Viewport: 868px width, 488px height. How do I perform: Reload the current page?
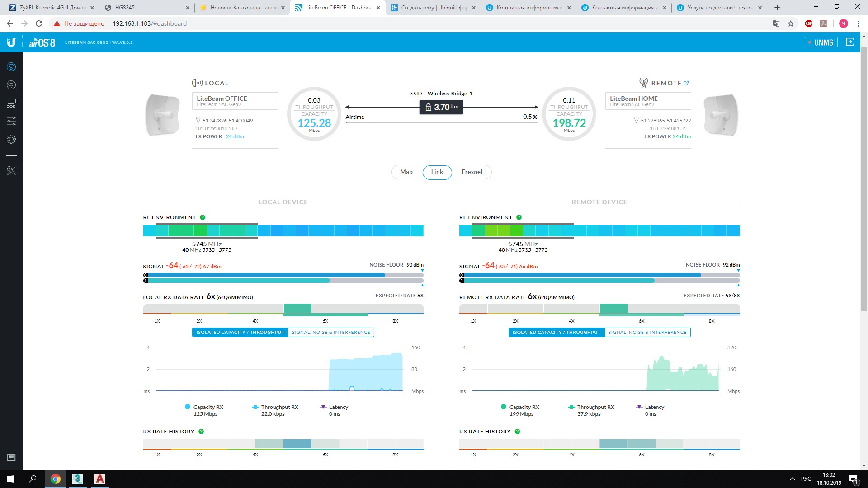[x=39, y=23]
